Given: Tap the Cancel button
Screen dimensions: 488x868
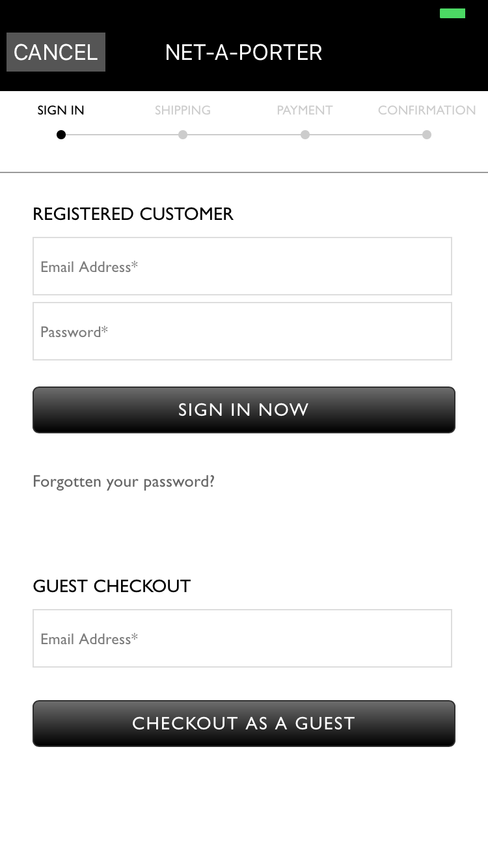Looking at the screenshot, I should 56,52.
